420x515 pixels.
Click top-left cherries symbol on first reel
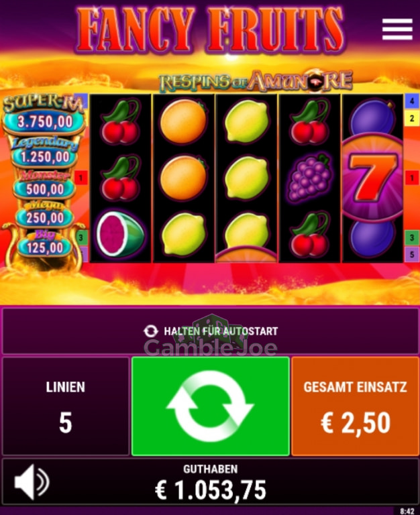[120, 122]
